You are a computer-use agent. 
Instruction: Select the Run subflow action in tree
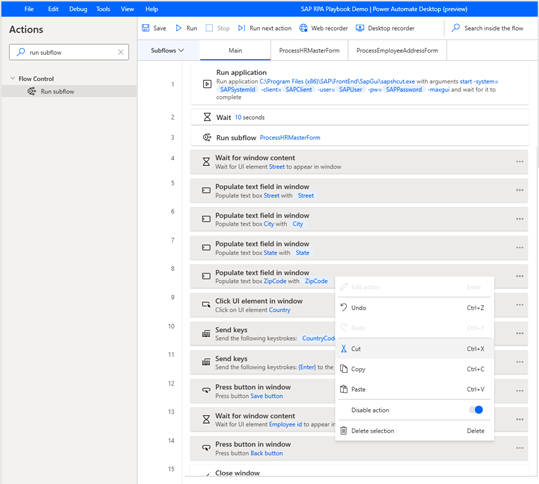pos(69,91)
